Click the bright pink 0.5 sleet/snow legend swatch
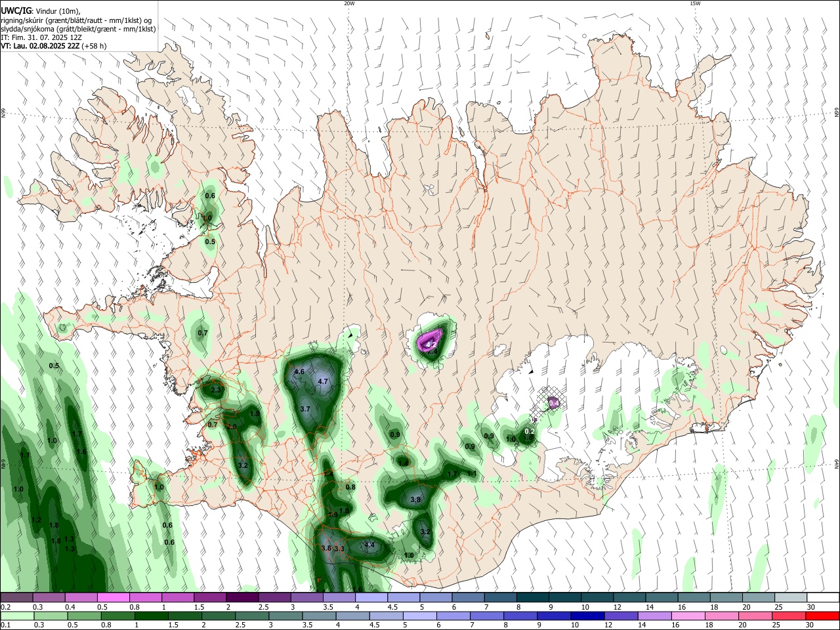The width and height of the screenshot is (840, 630). coord(113,598)
